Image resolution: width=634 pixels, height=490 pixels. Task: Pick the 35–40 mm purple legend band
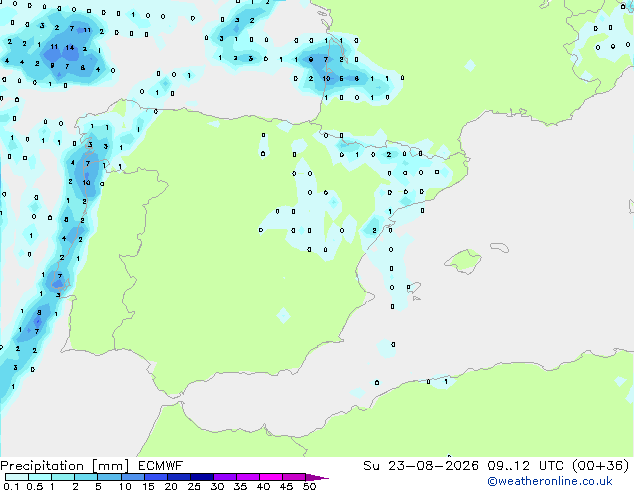247,477
